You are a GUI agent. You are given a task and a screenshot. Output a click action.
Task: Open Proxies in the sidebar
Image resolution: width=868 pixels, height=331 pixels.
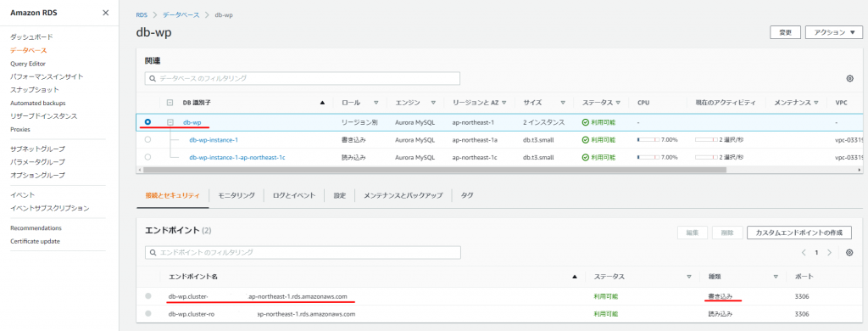[x=20, y=129]
